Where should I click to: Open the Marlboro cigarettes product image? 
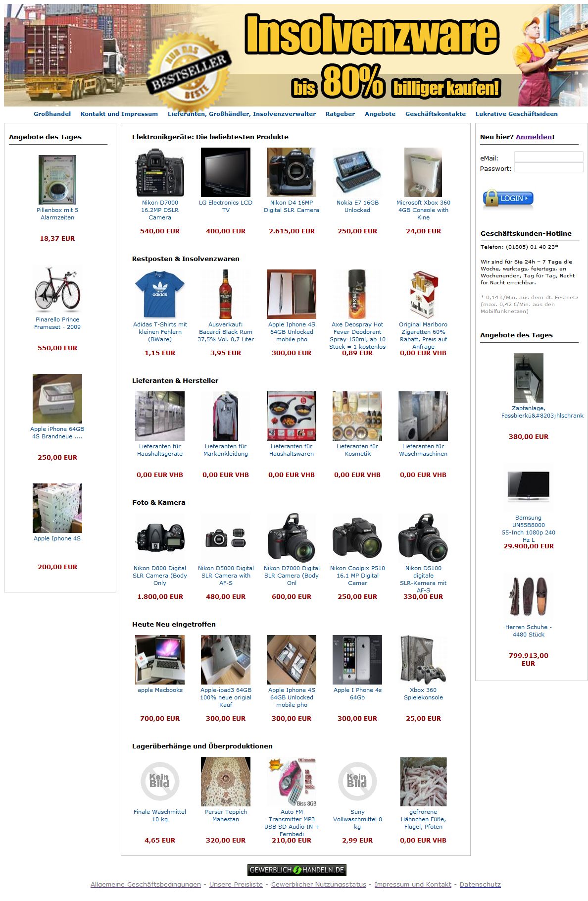coord(423,294)
